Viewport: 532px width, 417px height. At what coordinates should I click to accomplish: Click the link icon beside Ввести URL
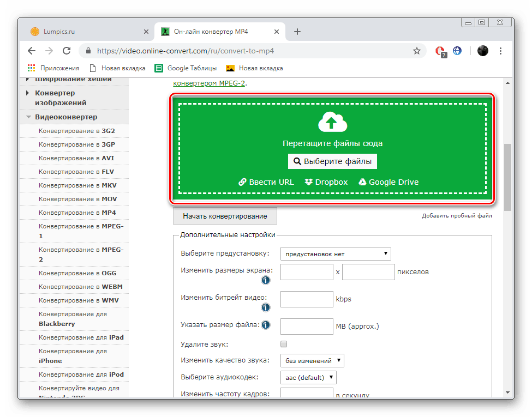coord(241,182)
